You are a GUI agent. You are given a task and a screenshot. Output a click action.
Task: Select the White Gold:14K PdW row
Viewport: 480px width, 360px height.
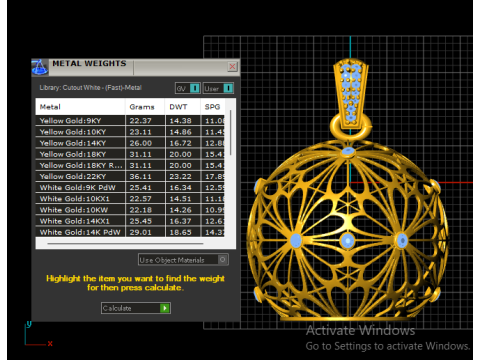(130, 232)
